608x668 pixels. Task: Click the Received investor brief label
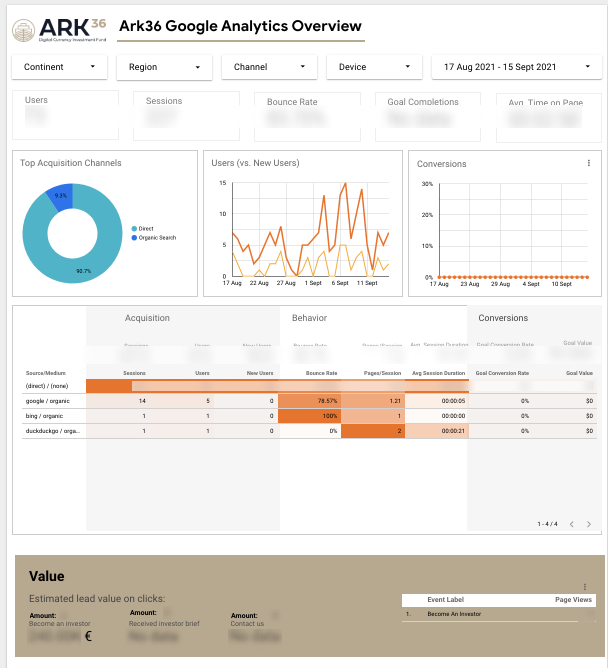164,623
